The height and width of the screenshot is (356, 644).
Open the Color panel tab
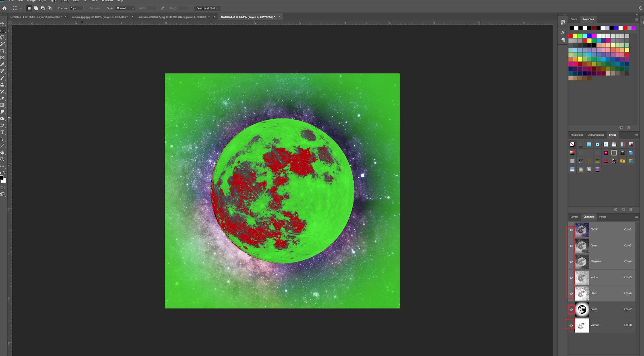click(574, 19)
